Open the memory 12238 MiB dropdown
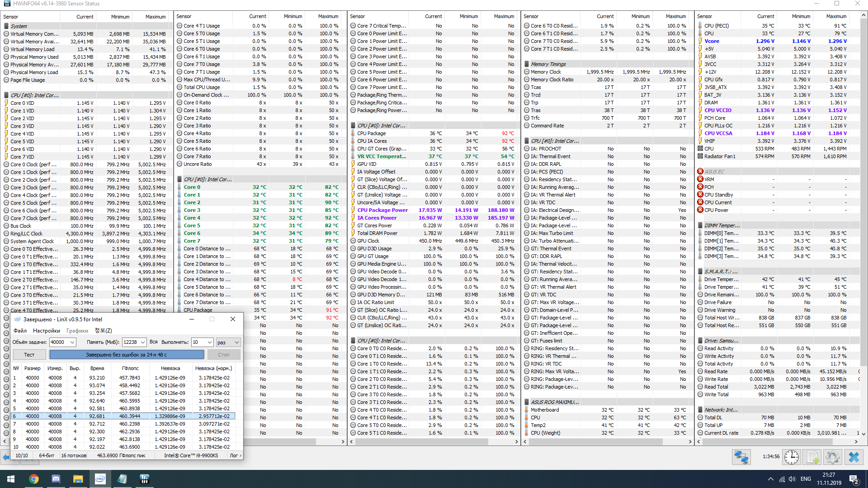 (x=143, y=342)
